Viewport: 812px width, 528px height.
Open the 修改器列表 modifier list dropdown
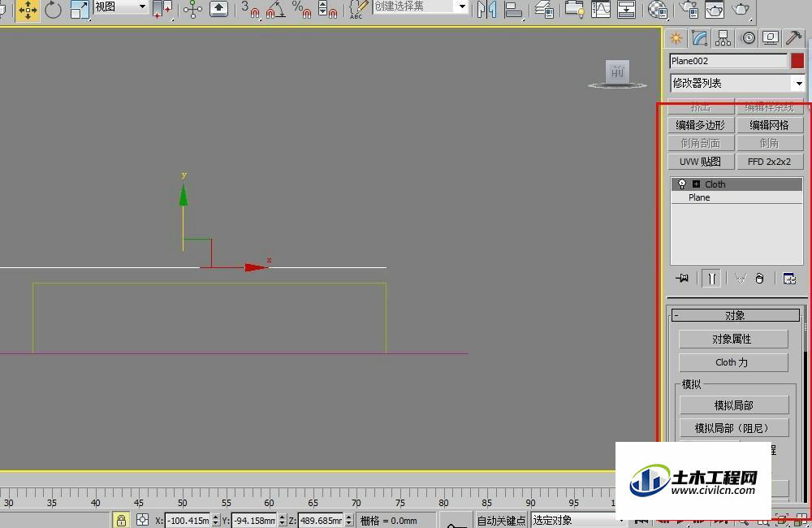click(x=737, y=83)
